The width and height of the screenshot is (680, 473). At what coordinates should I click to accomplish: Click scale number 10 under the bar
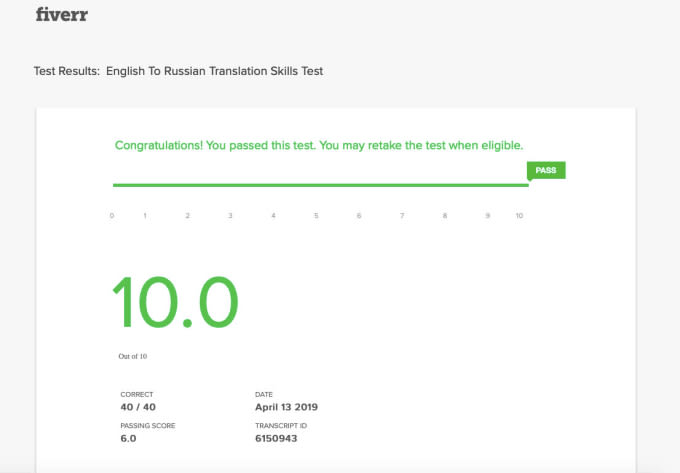point(519,216)
